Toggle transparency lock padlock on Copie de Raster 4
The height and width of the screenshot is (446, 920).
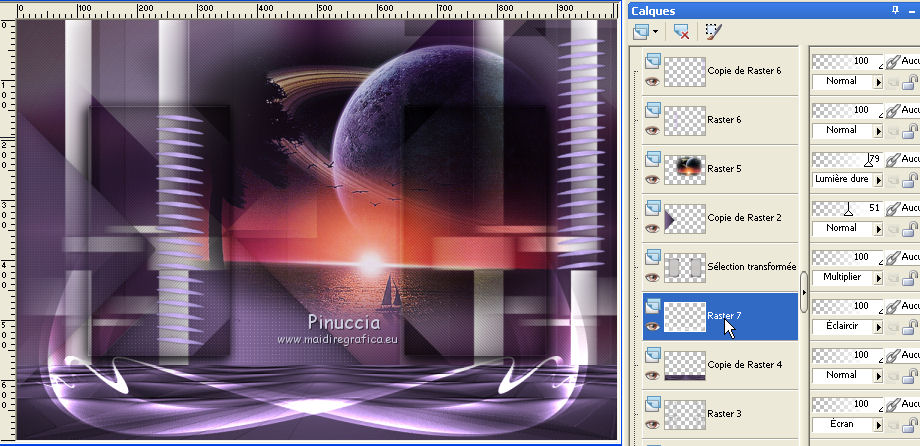pyautogui.click(x=911, y=376)
